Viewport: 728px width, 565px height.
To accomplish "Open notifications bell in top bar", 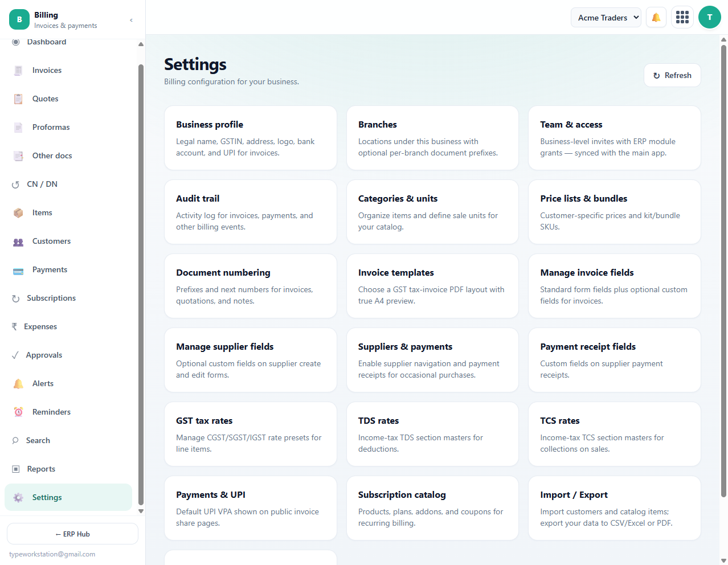I will click(656, 18).
